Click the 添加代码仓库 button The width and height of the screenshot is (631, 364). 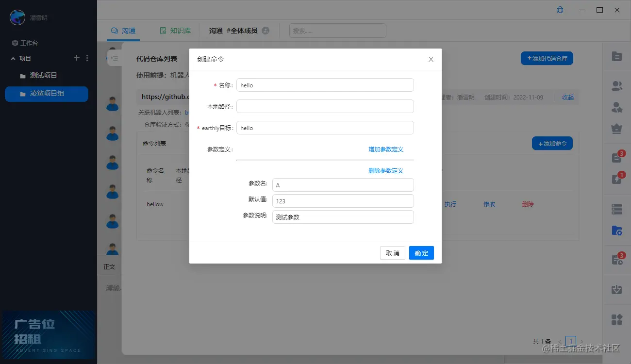tap(547, 58)
